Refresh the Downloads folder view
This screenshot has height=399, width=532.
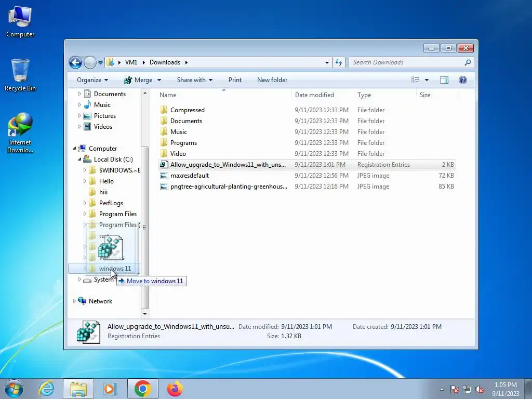tap(339, 62)
